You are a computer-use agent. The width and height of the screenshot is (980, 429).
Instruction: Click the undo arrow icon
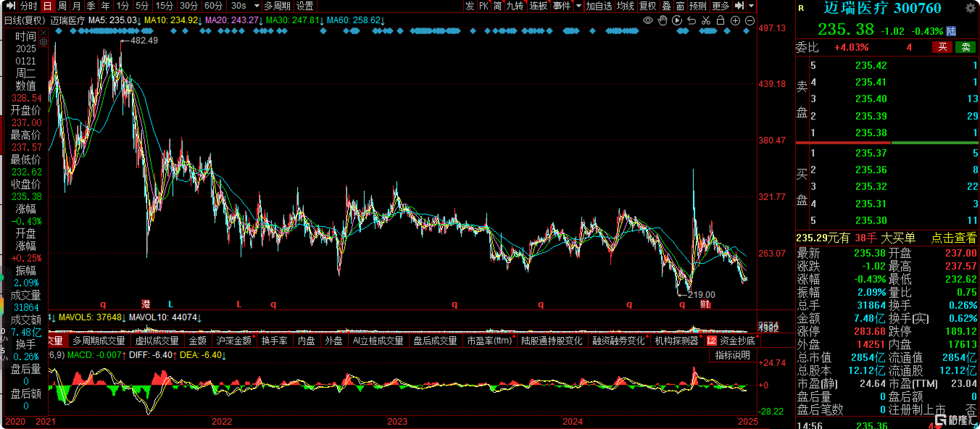tap(691, 21)
